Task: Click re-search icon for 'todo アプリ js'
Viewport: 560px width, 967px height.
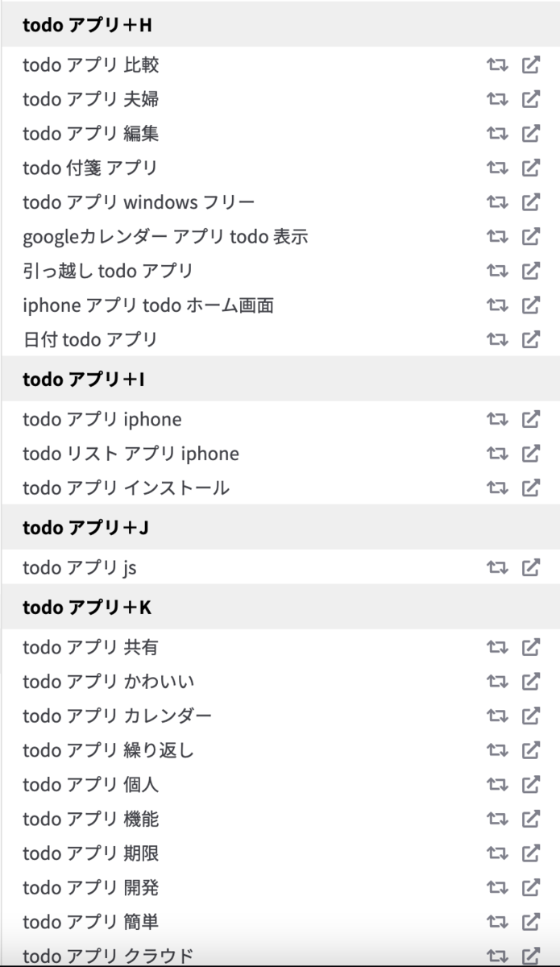Action: point(498,568)
